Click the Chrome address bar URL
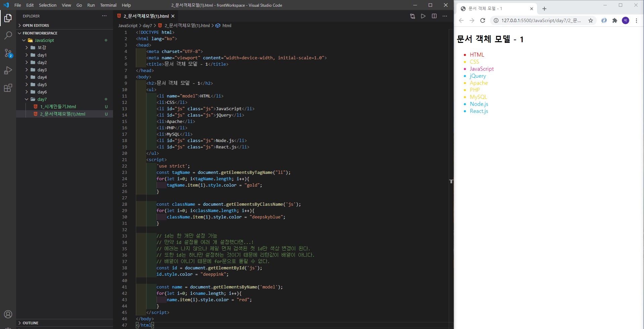The width and height of the screenshot is (644, 329). click(x=541, y=20)
